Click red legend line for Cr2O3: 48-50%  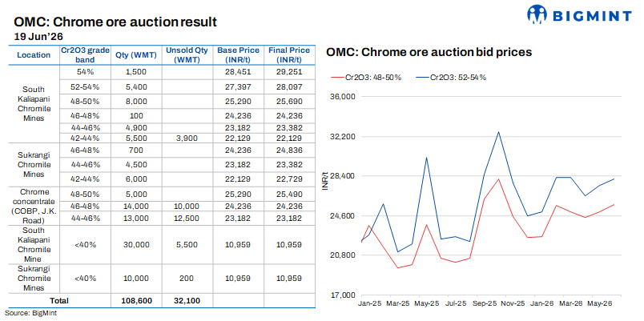[x=338, y=77]
